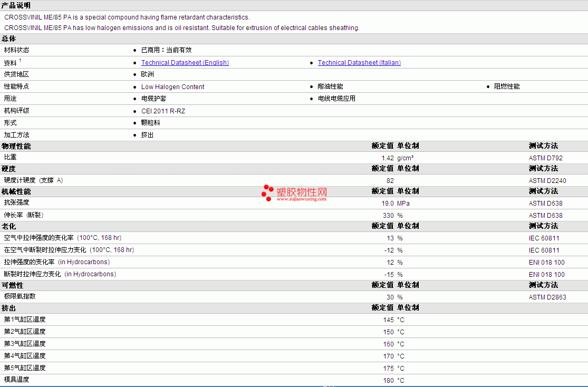
Task: Click the 伸长率 (断裂) row label
Action: tap(24, 215)
